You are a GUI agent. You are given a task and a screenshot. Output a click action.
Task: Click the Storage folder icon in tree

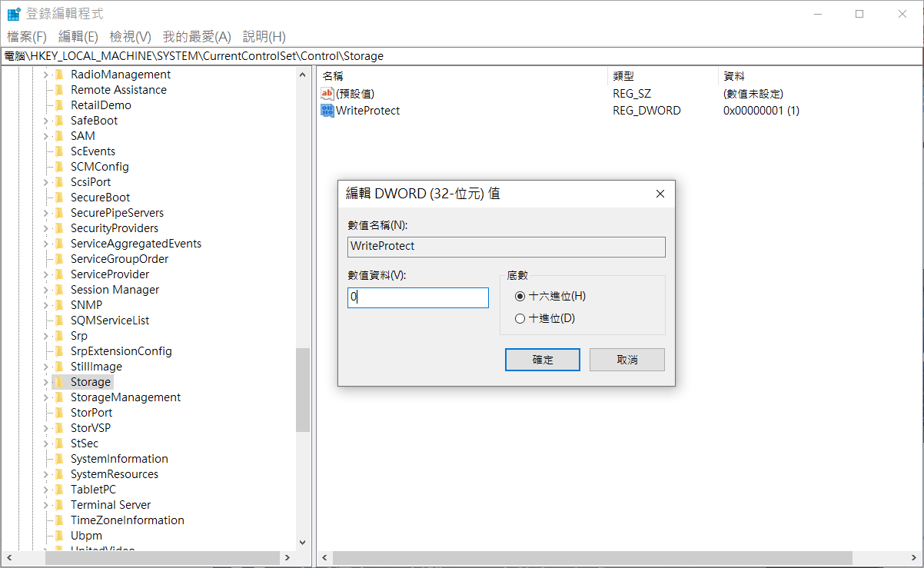tap(59, 382)
